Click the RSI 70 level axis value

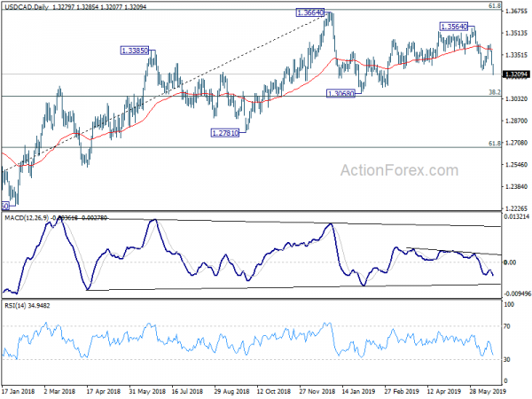coord(507,326)
